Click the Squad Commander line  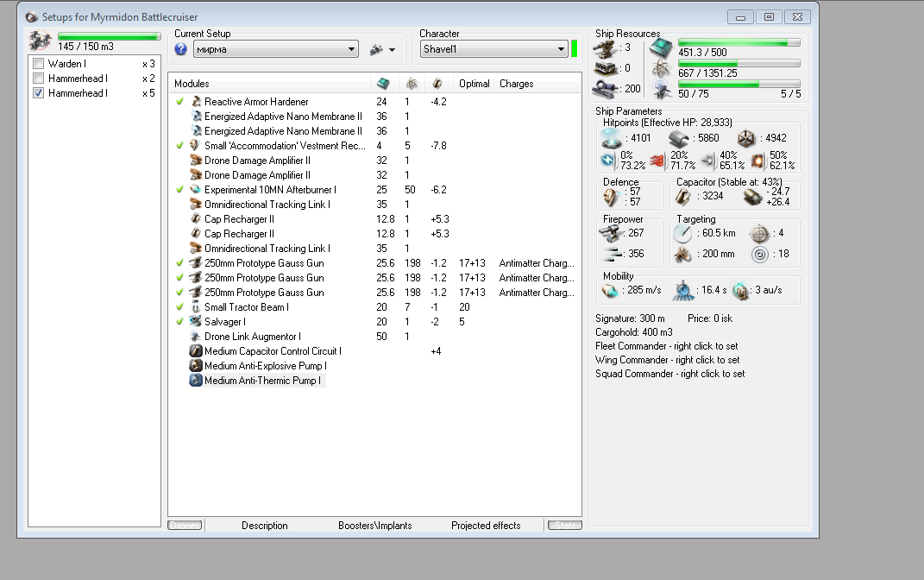(x=670, y=374)
